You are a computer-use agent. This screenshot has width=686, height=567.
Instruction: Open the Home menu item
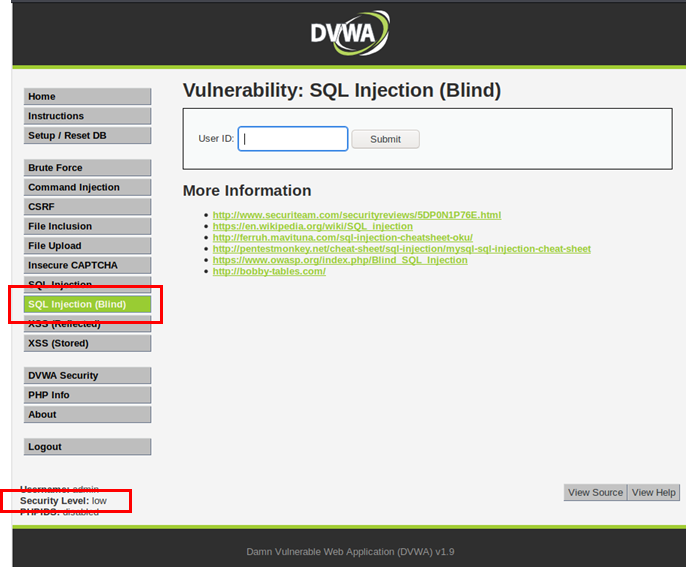click(88, 96)
